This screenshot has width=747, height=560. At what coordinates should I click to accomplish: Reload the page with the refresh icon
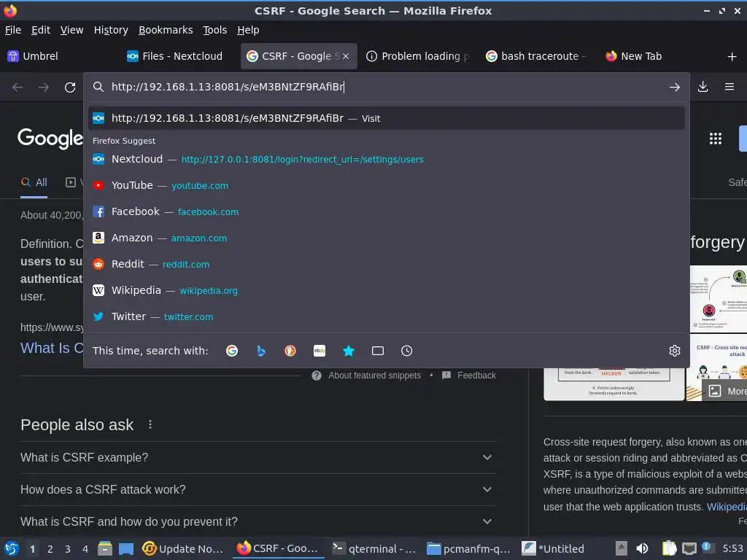(x=70, y=87)
